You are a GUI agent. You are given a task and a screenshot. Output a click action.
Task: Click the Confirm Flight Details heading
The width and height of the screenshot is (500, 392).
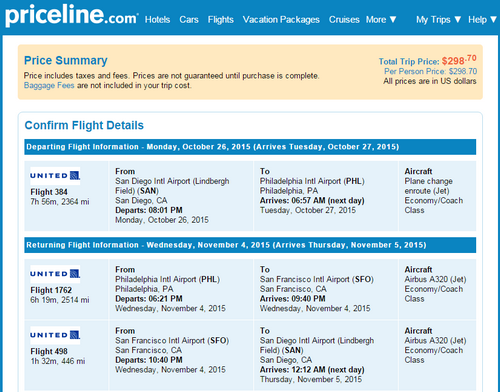(84, 125)
